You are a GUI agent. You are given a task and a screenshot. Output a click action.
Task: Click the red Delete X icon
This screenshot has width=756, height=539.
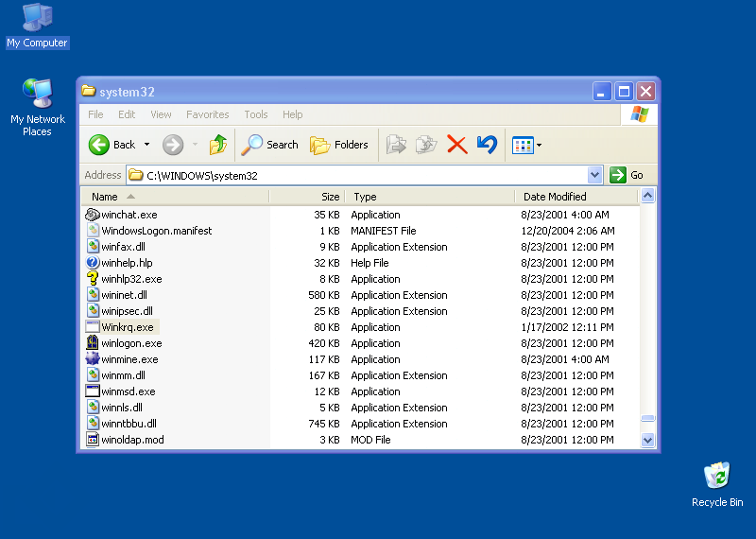457,145
